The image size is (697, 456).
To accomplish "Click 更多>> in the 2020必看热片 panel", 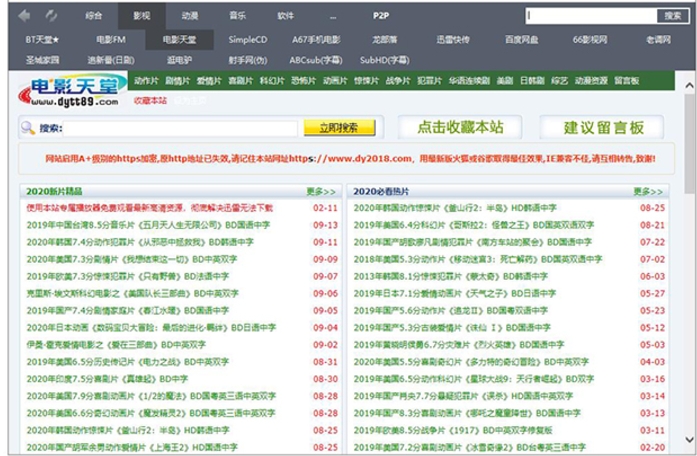I will [648, 192].
